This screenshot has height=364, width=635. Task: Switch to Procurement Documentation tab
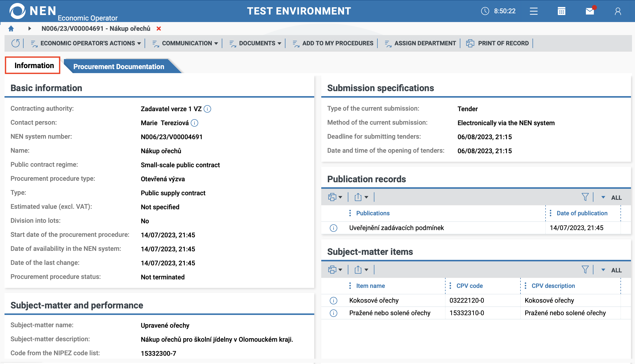119,67
